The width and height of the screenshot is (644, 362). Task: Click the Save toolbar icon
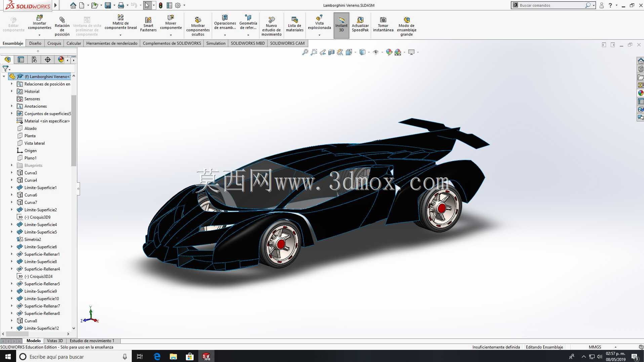[108, 5]
